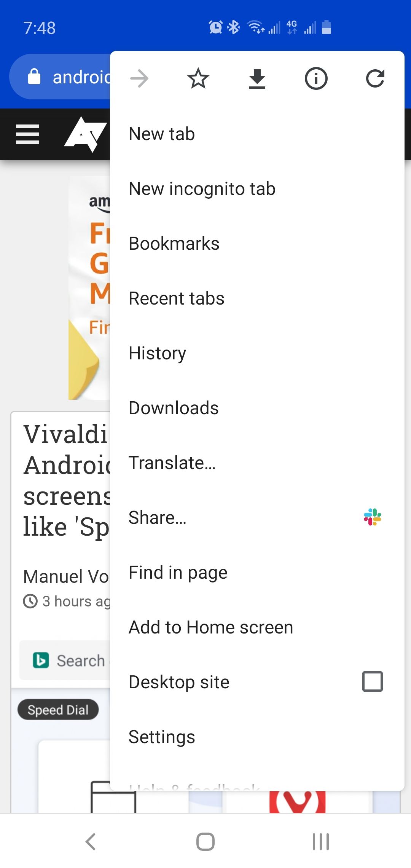Open page info via the circled i icon
The height and width of the screenshot is (868, 411).
pyautogui.click(x=316, y=79)
